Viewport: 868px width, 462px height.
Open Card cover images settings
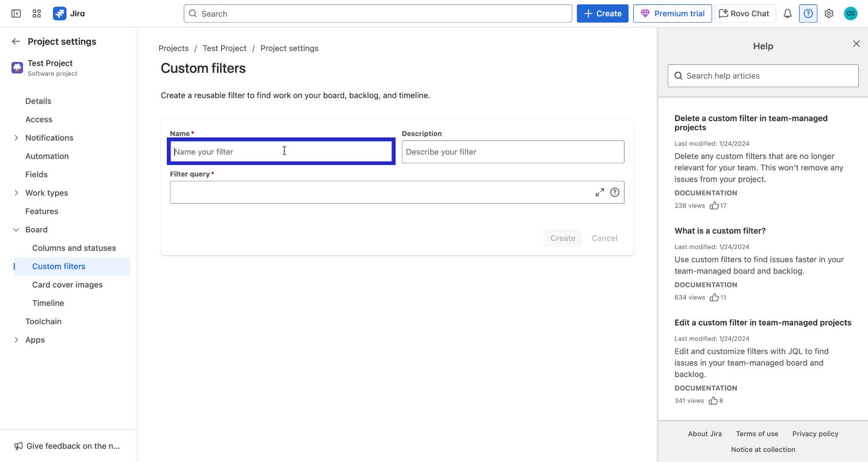pyautogui.click(x=67, y=284)
